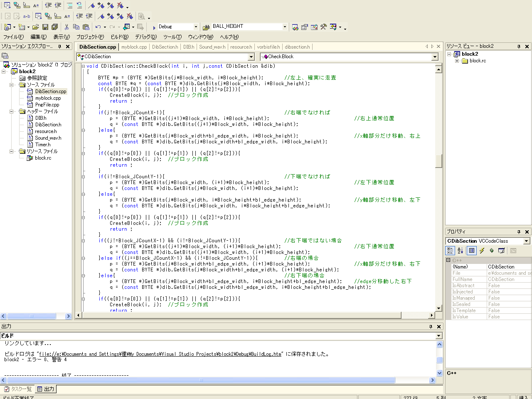Image resolution: width=532 pixels, height=399 pixels.
Task: Toggle Alphabetical A-Z sort in Properties panel
Action: click(460, 251)
